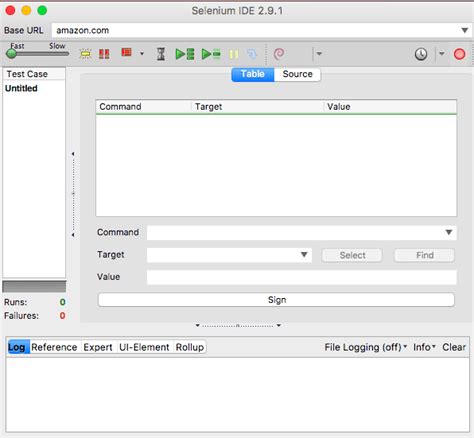
Task: Open the Command combo box dropdown arrow
Action: (x=449, y=232)
